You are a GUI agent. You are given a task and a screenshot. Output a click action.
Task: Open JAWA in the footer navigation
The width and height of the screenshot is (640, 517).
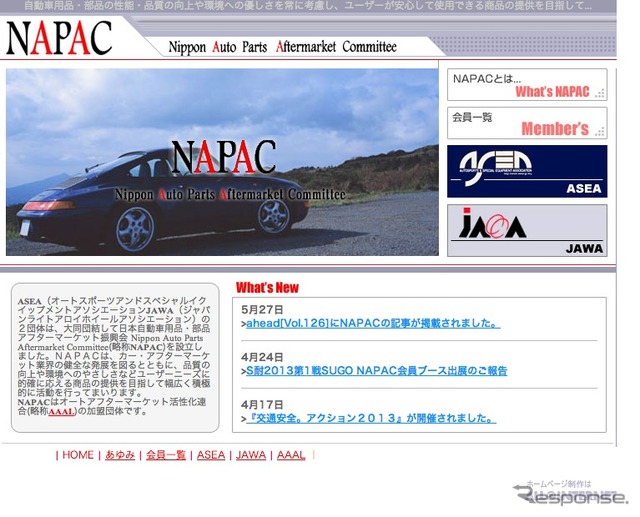click(x=251, y=455)
